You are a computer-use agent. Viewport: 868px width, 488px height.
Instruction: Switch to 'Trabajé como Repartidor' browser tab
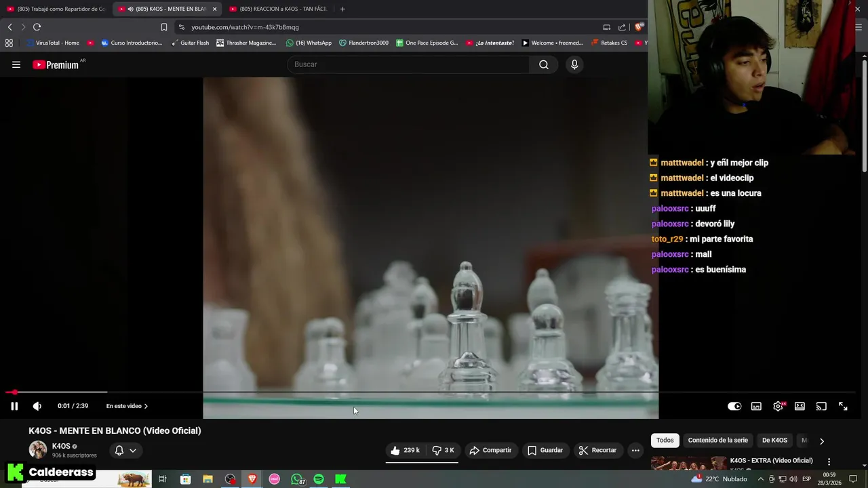pyautogui.click(x=56, y=9)
